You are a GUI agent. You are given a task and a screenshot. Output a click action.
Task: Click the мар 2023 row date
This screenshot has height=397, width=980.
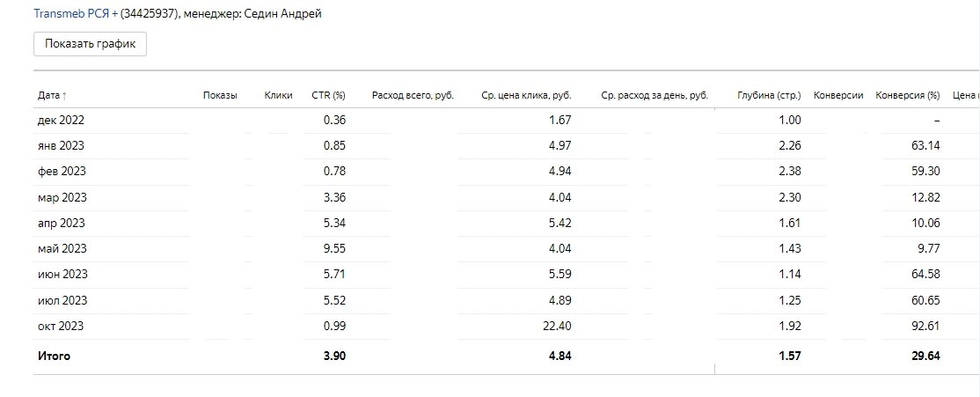[x=62, y=197]
